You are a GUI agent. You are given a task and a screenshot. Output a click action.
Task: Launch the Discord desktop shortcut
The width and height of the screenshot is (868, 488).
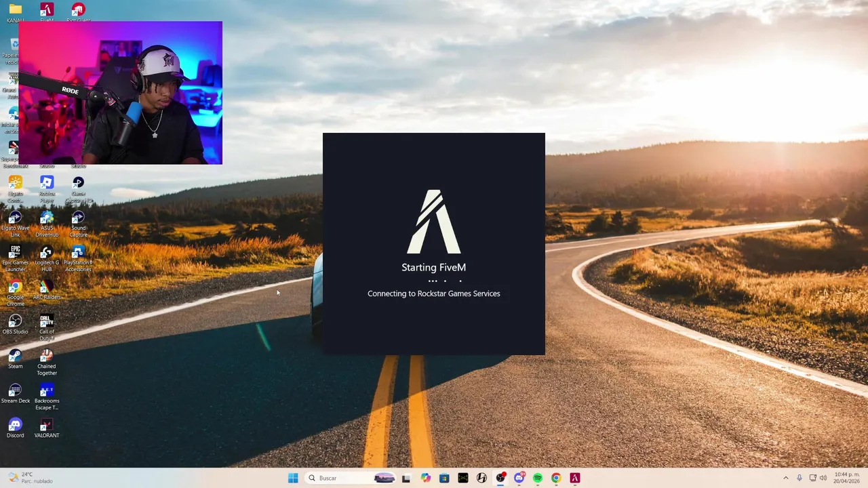(x=15, y=428)
